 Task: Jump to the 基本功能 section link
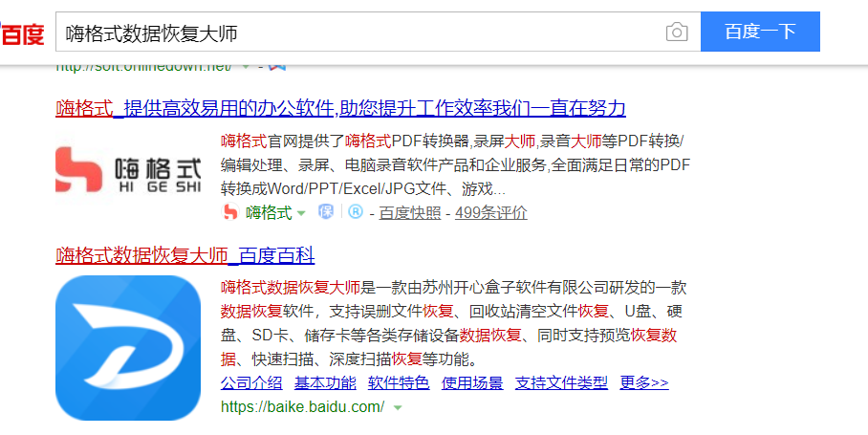tap(325, 383)
